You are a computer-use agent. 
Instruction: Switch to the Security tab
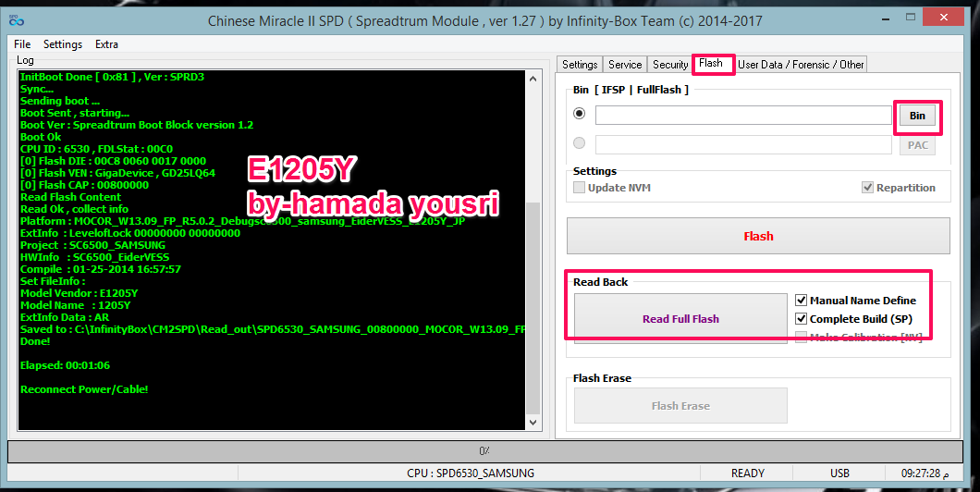(670, 65)
